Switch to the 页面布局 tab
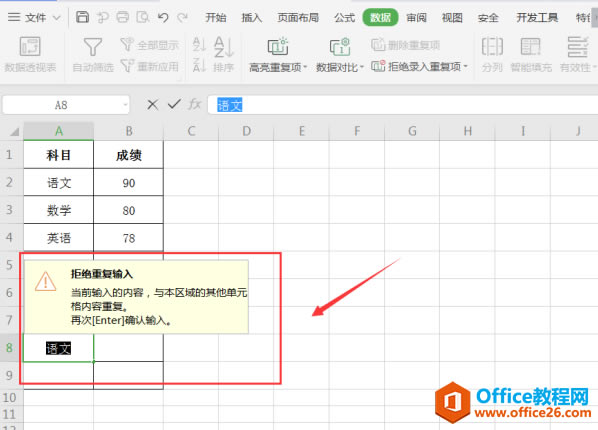This screenshot has height=430, width=598. (x=298, y=18)
